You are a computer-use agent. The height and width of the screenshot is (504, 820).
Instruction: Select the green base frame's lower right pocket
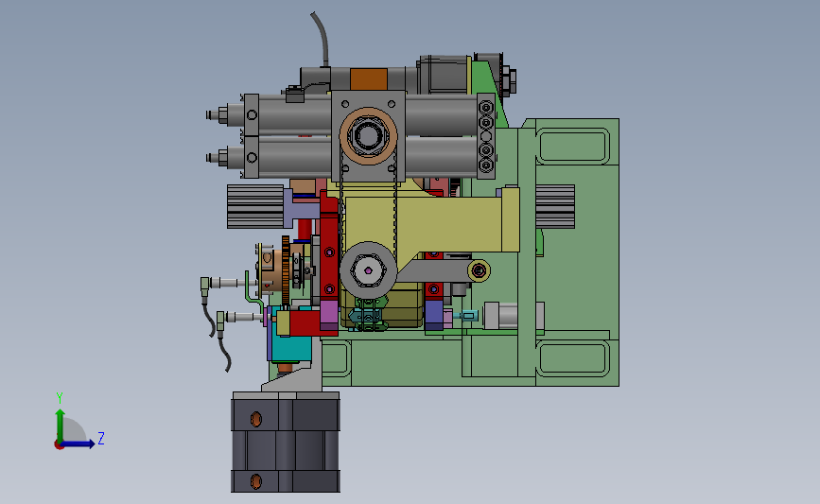pos(572,358)
